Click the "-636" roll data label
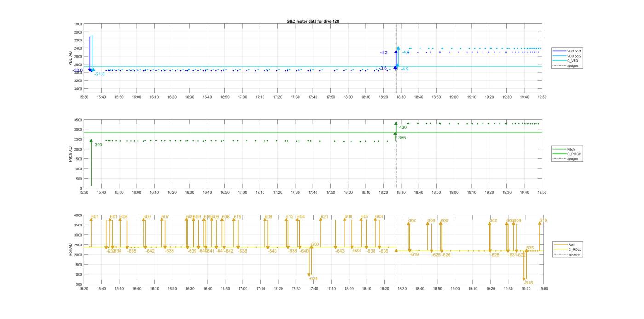This screenshot has width=644, height=319. click(384, 251)
